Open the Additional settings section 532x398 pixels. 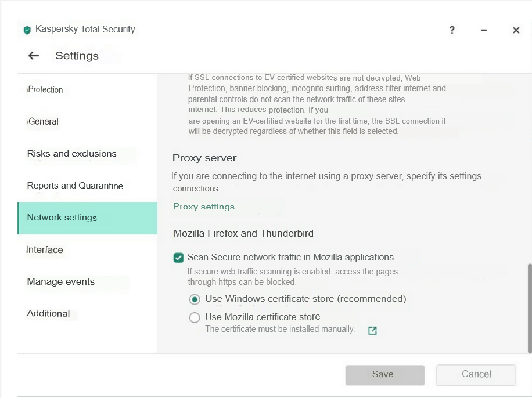point(48,313)
